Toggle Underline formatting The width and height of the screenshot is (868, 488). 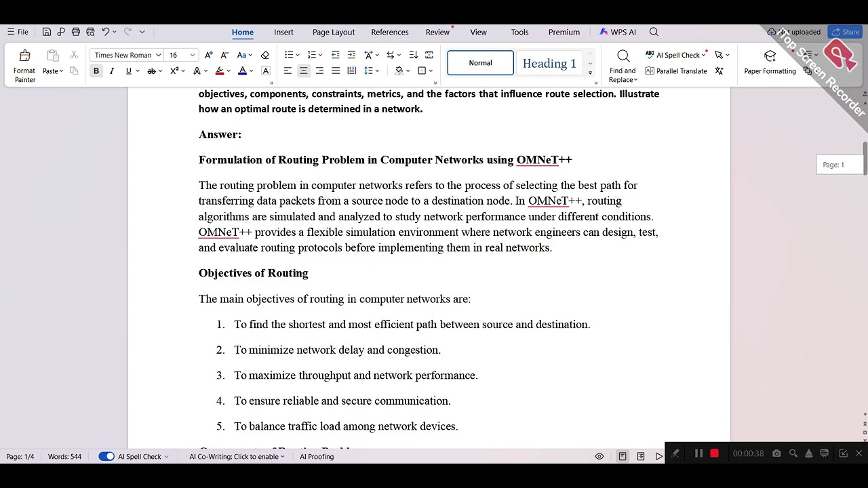point(128,70)
